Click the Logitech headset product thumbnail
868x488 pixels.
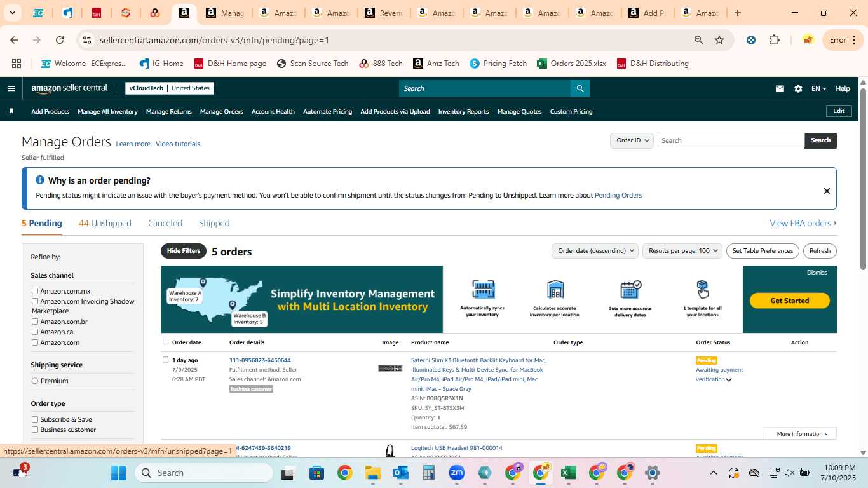pyautogui.click(x=390, y=451)
